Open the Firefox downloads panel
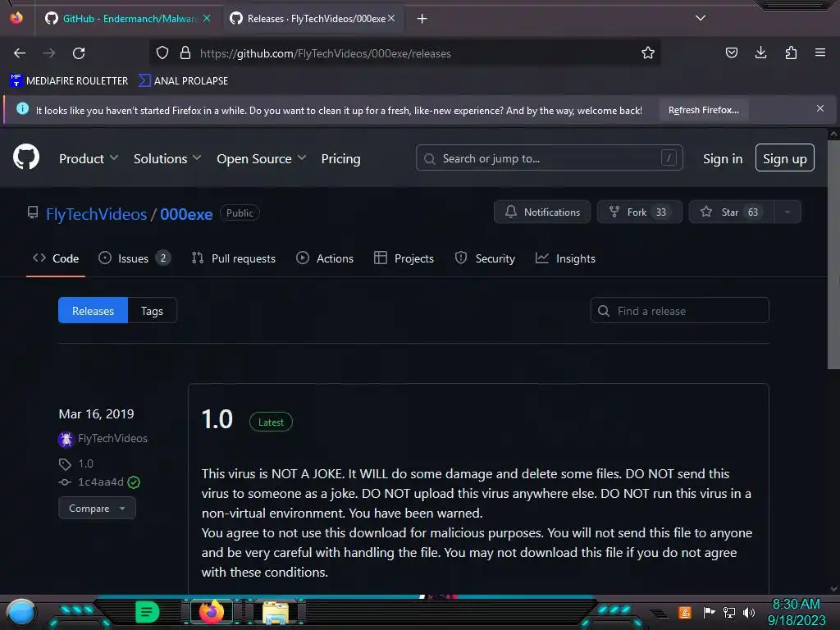The image size is (840, 630). point(760,52)
